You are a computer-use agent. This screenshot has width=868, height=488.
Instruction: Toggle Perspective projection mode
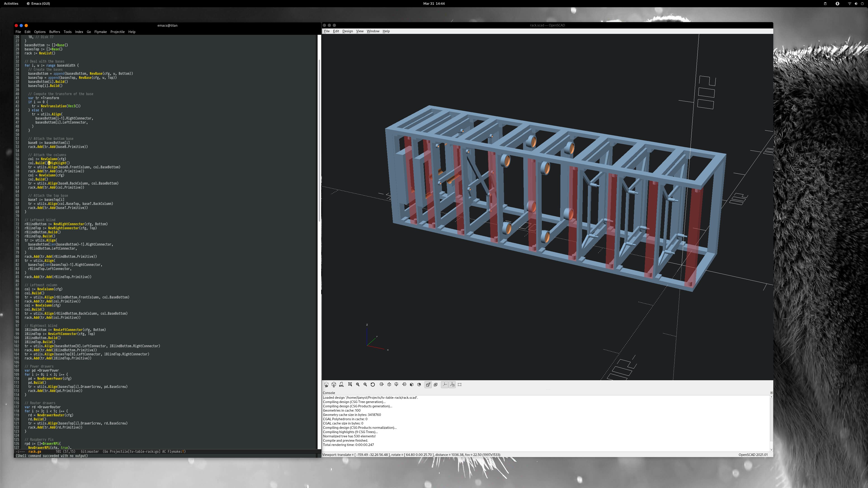pos(428,385)
